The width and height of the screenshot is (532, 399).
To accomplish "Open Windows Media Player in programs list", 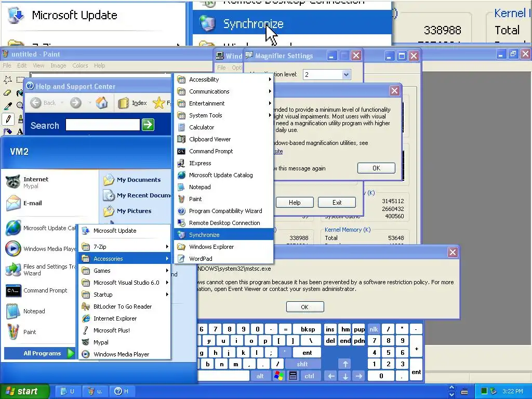I will (125, 354).
